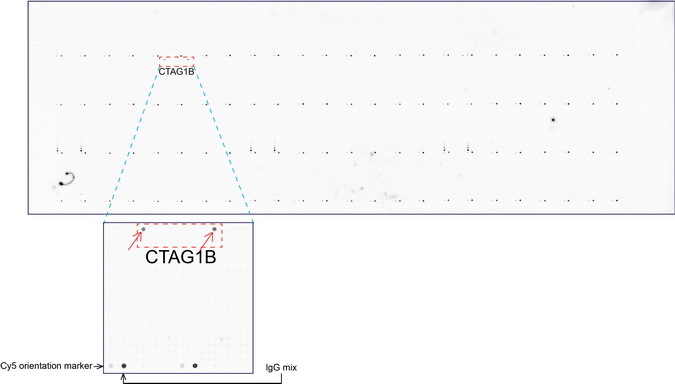Click the curved smear artifact on the array
This screenshot has width=675, height=384.
click(x=67, y=179)
